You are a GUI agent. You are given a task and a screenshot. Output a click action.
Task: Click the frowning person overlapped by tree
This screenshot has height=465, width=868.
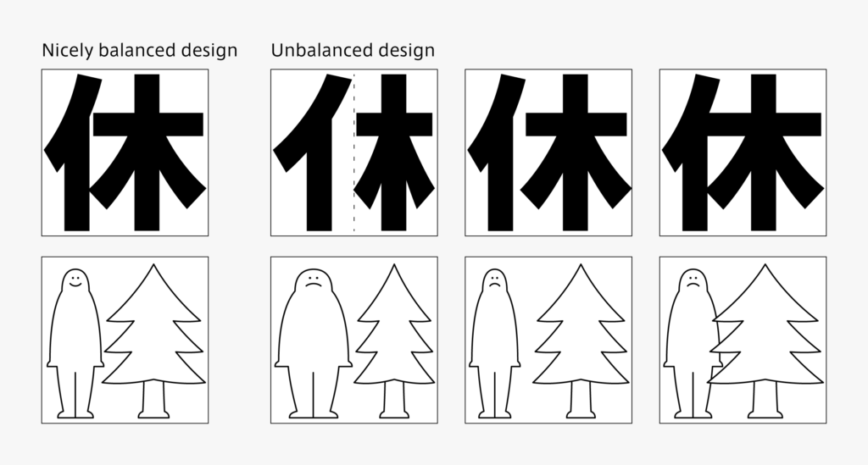[692, 343]
